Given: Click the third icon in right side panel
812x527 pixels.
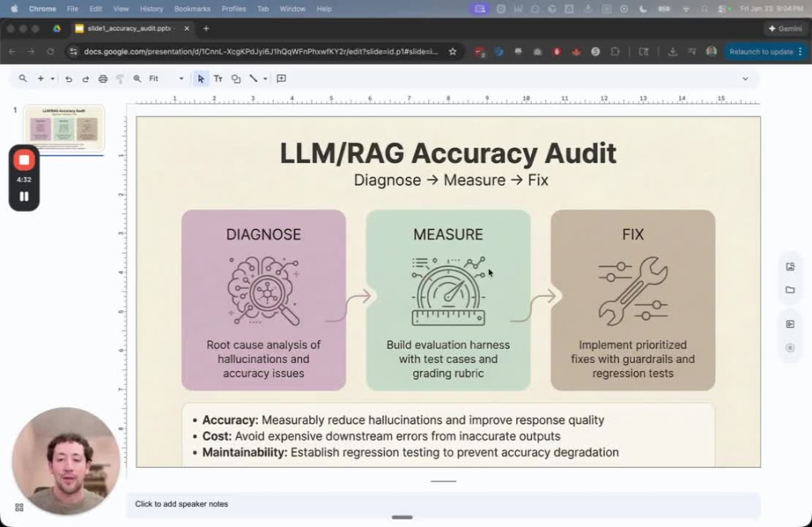Looking at the screenshot, I should [790, 324].
